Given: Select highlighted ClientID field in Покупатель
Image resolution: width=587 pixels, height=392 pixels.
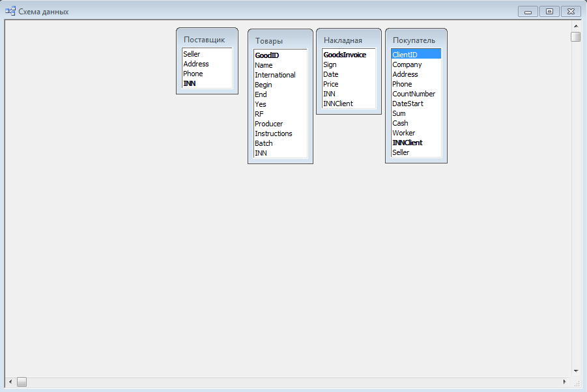Looking at the screenshot, I should (416, 55).
